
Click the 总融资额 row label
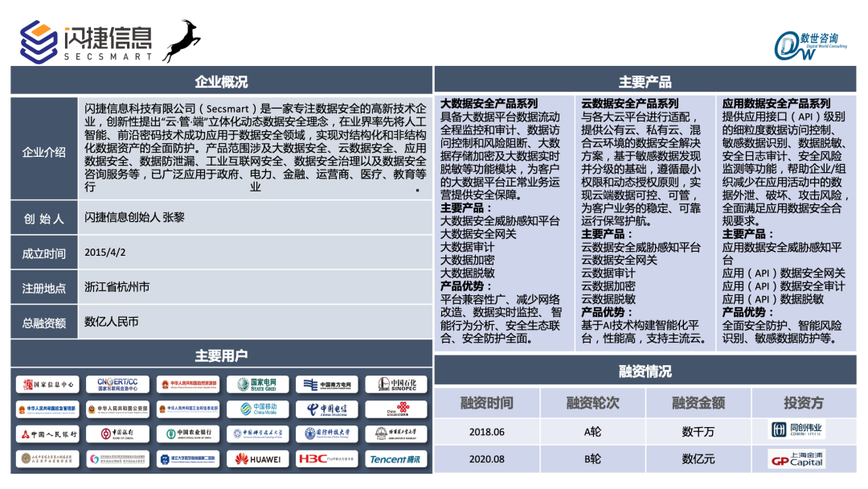pos(44,323)
